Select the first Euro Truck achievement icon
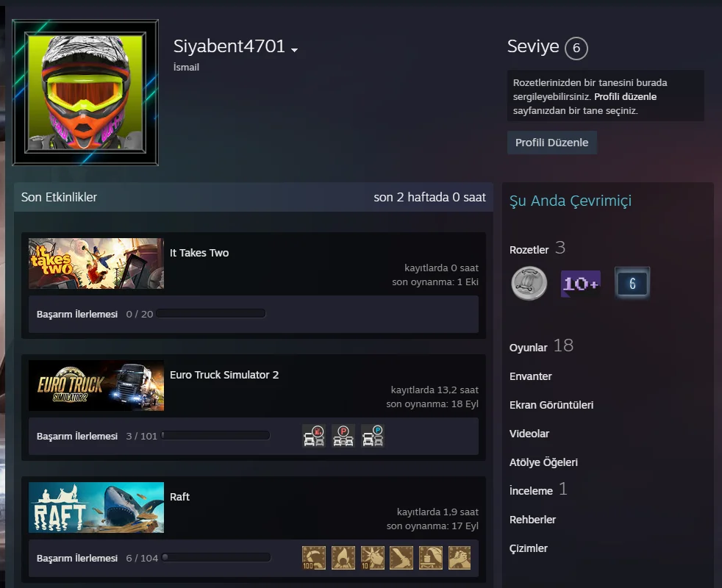 tap(314, 436)
